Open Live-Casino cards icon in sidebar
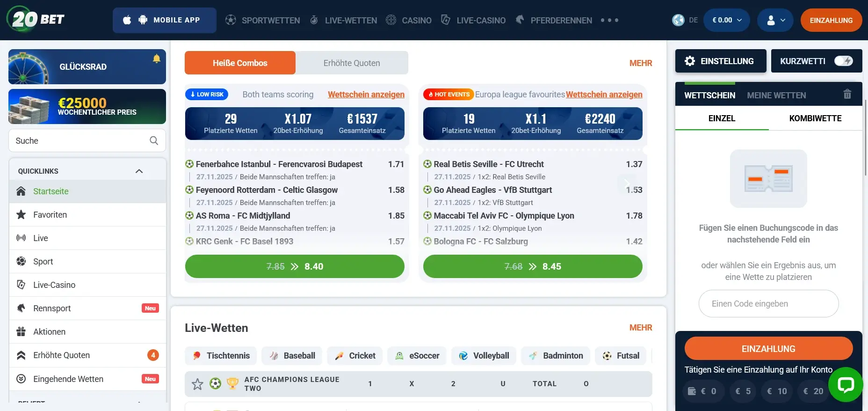The height and width of the screenshot is (411, 868). click(21, 285)
